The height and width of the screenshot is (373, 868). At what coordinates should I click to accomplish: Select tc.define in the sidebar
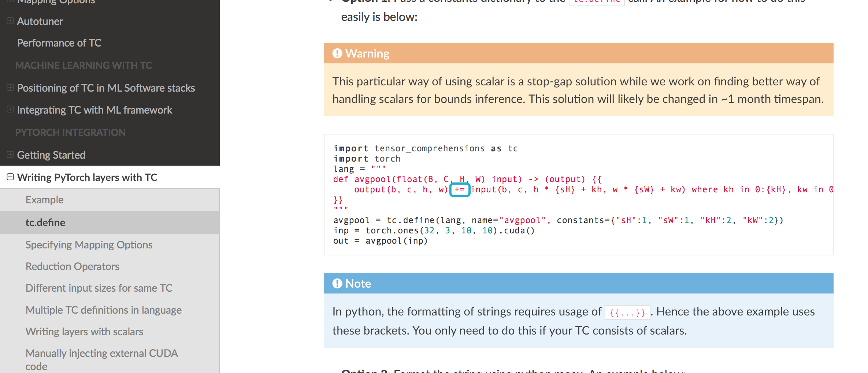tap(45, 222)
